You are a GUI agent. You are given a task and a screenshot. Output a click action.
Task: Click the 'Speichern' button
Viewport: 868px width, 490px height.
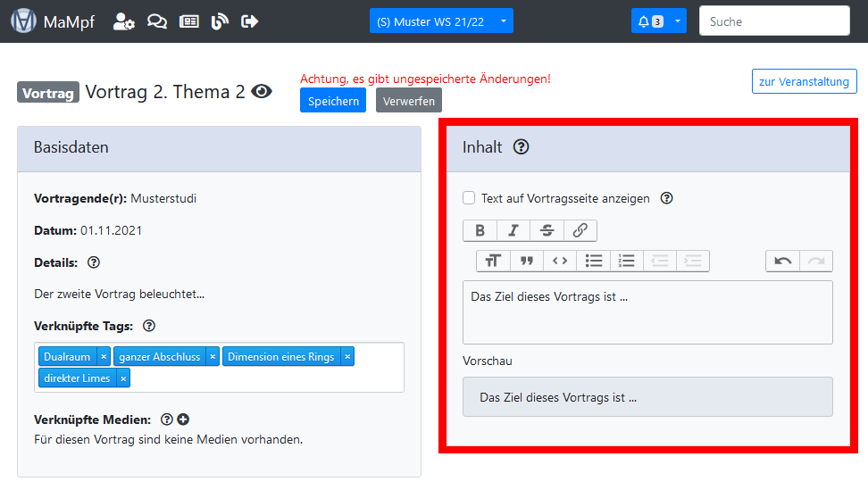tap(333, 101)
